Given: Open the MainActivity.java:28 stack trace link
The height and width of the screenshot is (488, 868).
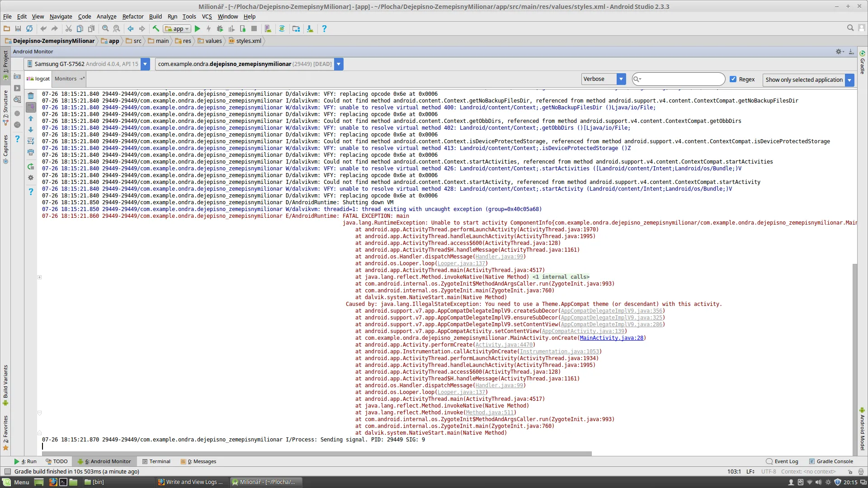Looking at the screenshot, I should pos(611,338).
